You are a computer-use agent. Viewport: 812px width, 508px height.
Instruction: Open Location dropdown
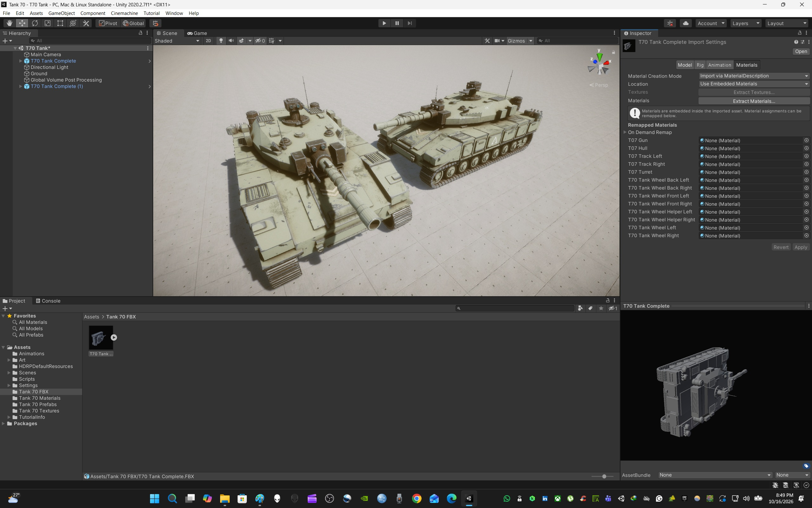click(x=754, y=84)
